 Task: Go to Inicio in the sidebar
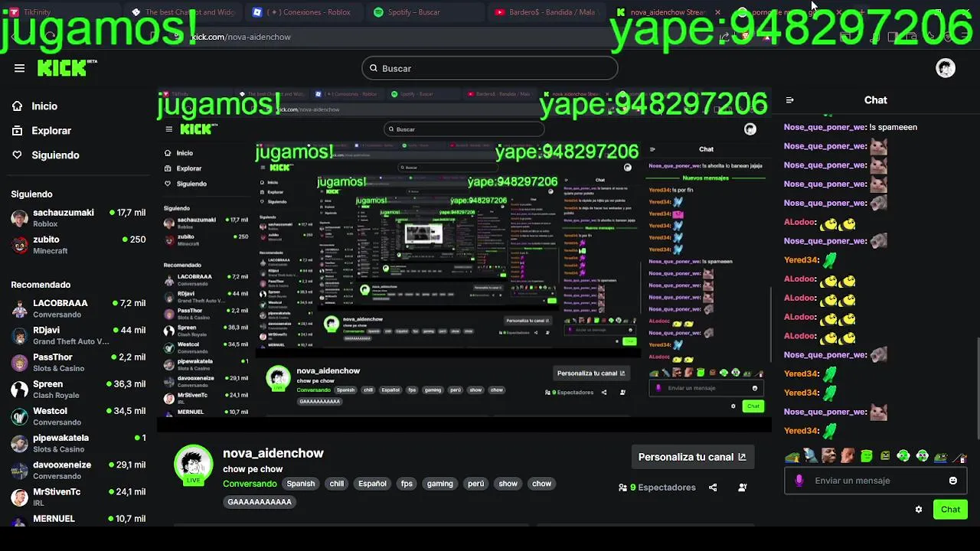[x=44, y=106]
